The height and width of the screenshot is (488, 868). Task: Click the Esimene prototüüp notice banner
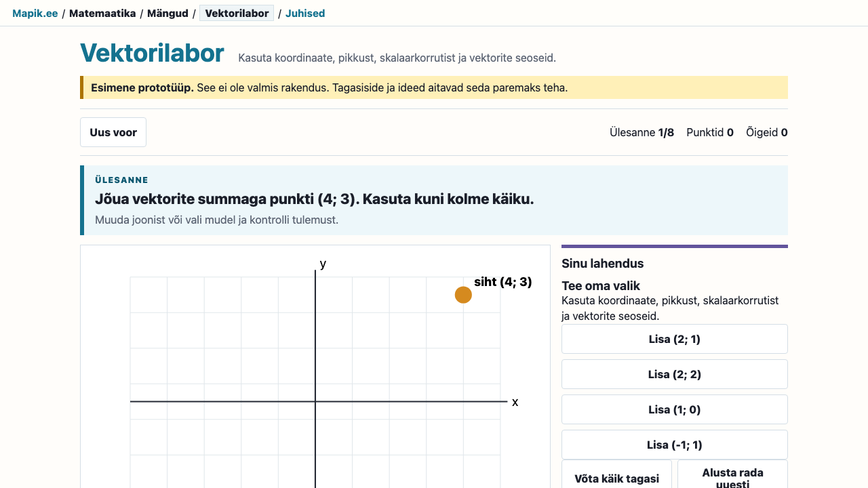434,87
